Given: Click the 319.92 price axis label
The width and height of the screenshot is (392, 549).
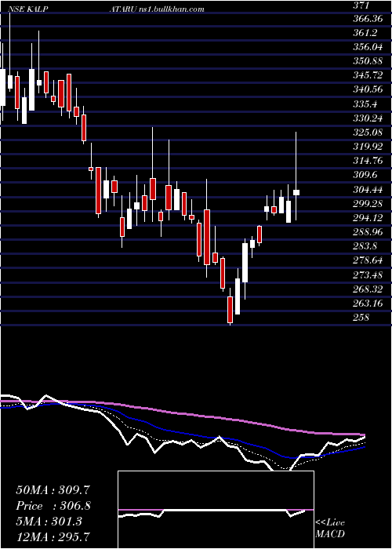Looking at the screenshot, I should [x=368, y=147].
